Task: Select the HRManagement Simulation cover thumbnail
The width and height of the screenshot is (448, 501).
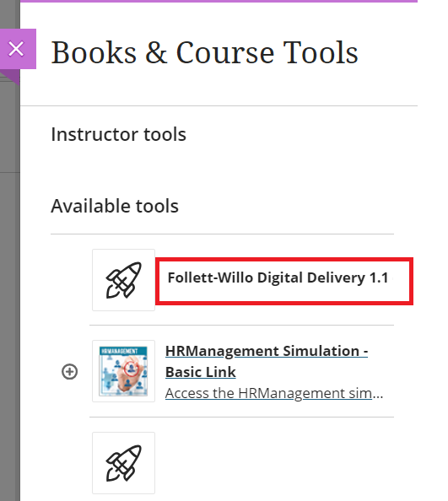Action: click(x=124, y=371)
